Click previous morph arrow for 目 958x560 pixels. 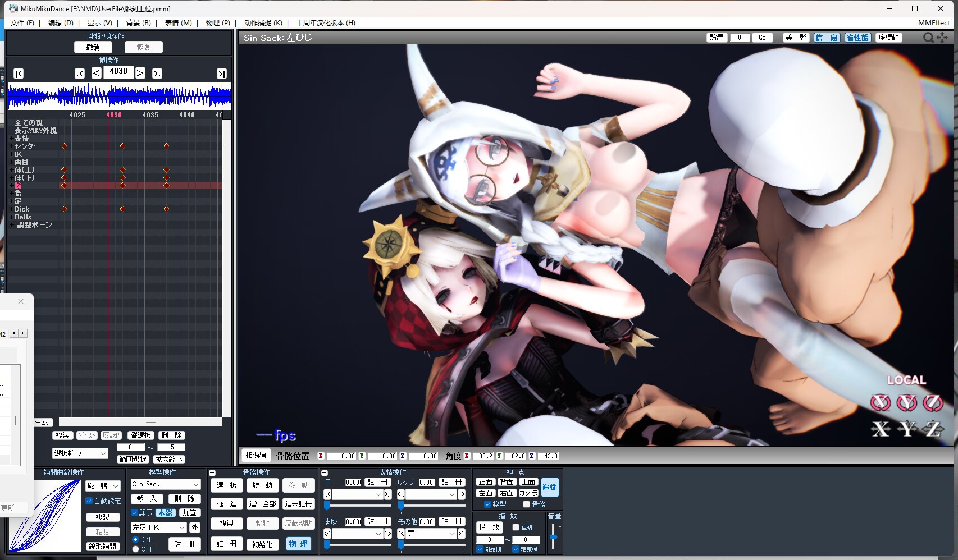pos(327,494)
